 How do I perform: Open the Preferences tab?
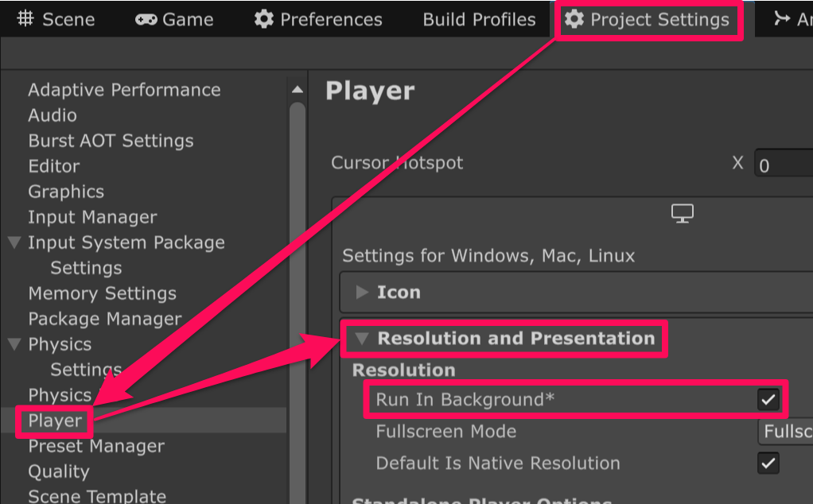click(x=330, y=20)
